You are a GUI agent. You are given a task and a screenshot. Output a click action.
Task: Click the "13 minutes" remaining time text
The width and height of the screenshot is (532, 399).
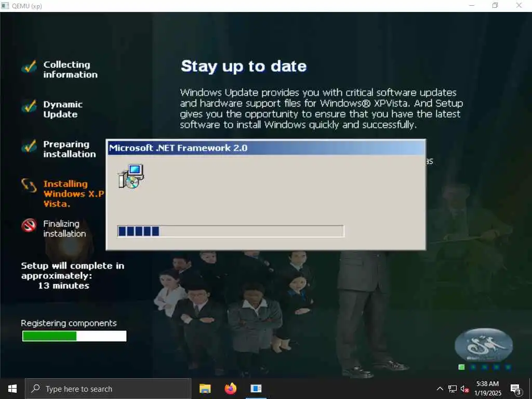click(x=63, y=286)
